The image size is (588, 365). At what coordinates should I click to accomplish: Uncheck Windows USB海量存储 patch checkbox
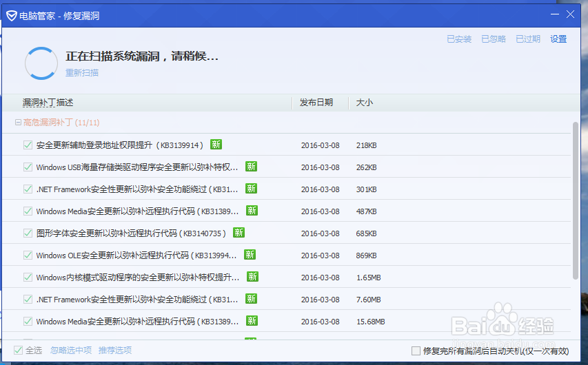point(28,167)
